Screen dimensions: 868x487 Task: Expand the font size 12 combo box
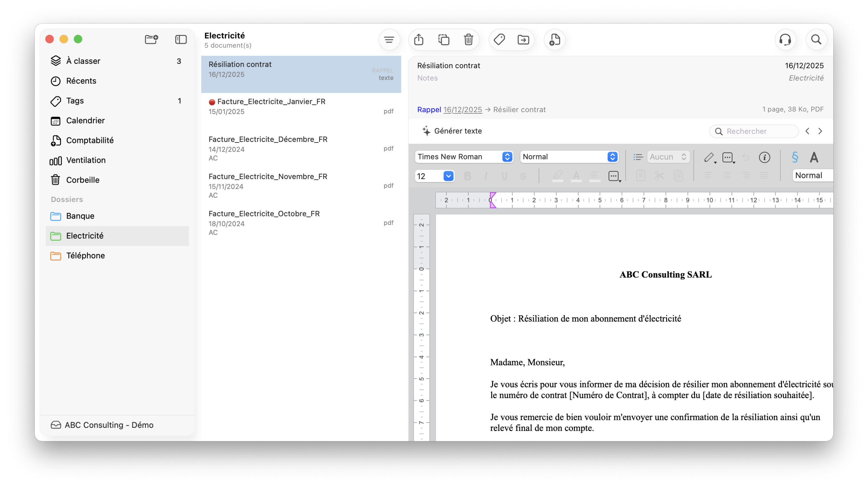(x=448, y=176)
